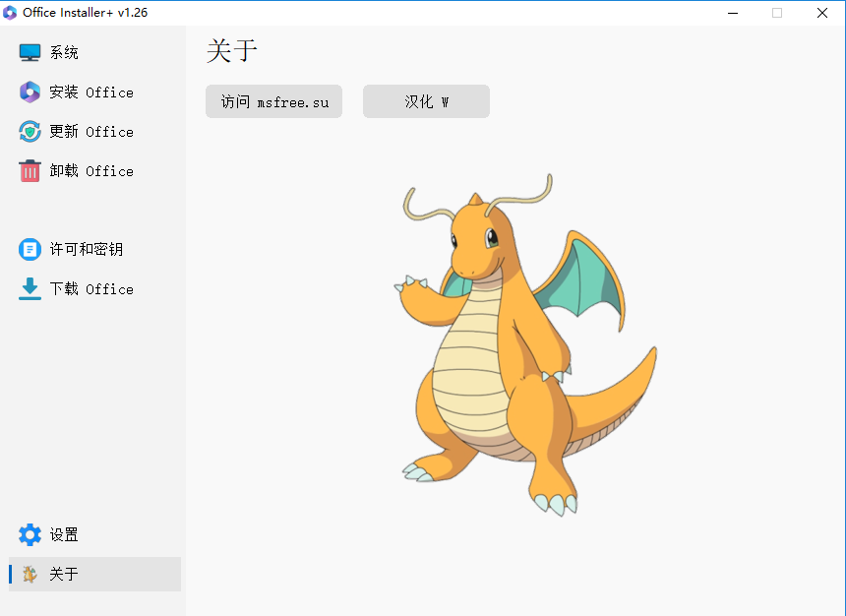The width and height of the screenshot is (846, 616).
Task: Click the 安装 Office colorful Office icon
Action: (30, 92)
